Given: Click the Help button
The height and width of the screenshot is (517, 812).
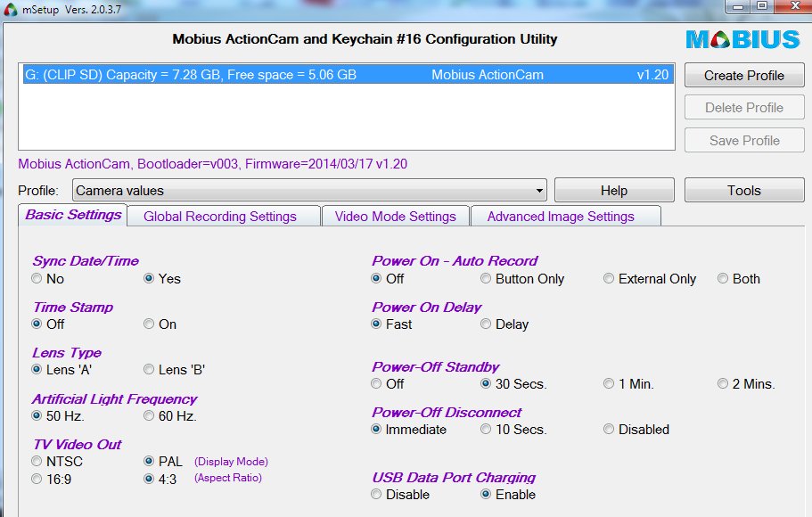Looking at the screenshot, I should pos(614,190).
